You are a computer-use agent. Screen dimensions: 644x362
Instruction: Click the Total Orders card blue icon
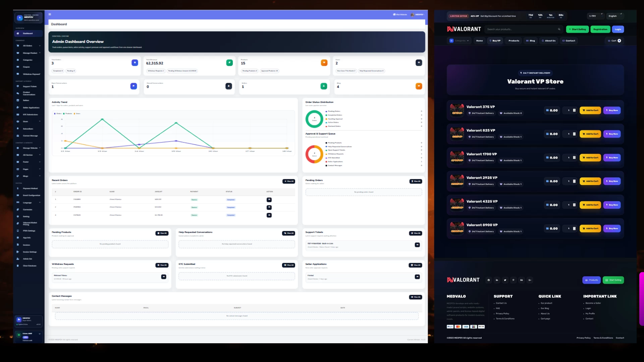point(135,63)
